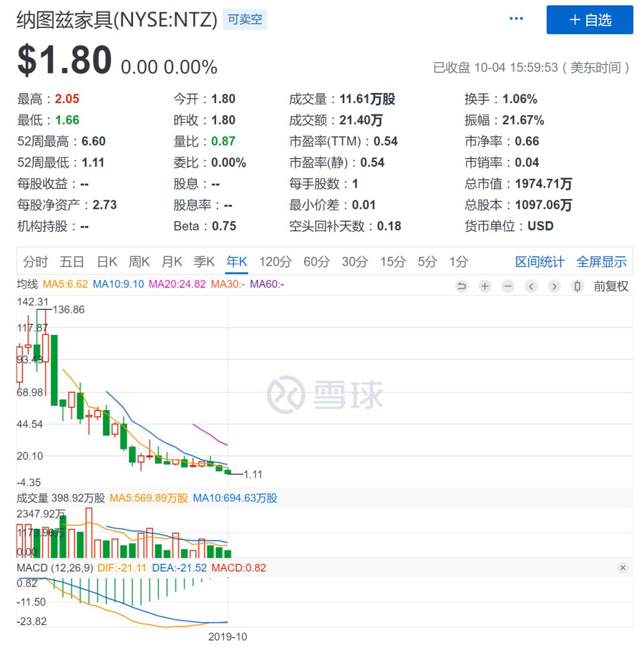Click the 已收盘 10-04 market status timestamp
The width and height of the screenshot is (644, 652).
pyautogui.click(x=531, y=67)
